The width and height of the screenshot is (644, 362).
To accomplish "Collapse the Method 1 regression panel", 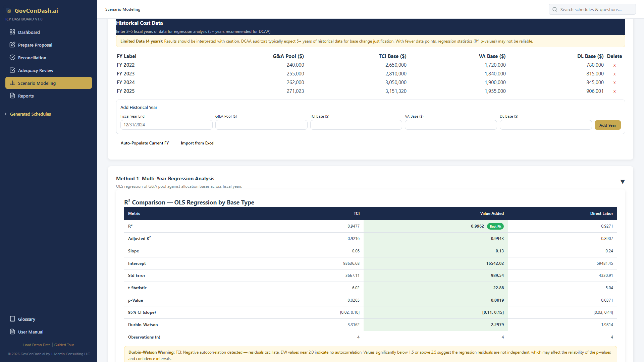I will (x=623, y=182).
